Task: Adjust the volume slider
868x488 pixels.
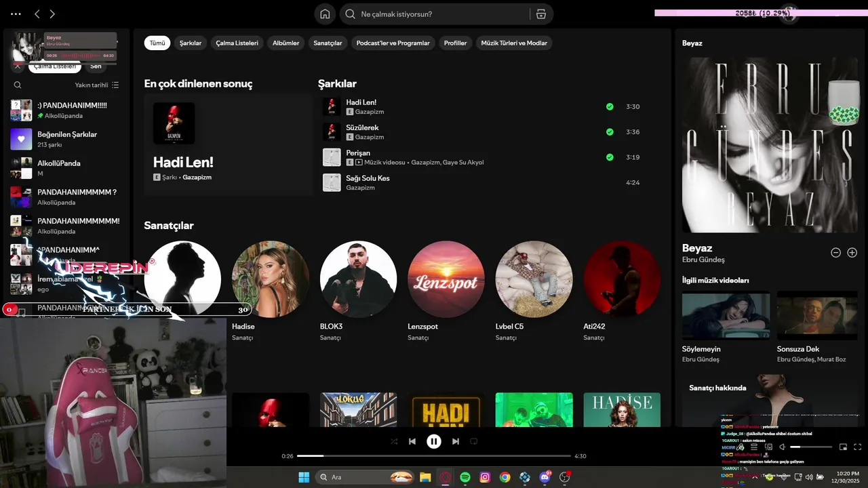Action: pos(811,447)
